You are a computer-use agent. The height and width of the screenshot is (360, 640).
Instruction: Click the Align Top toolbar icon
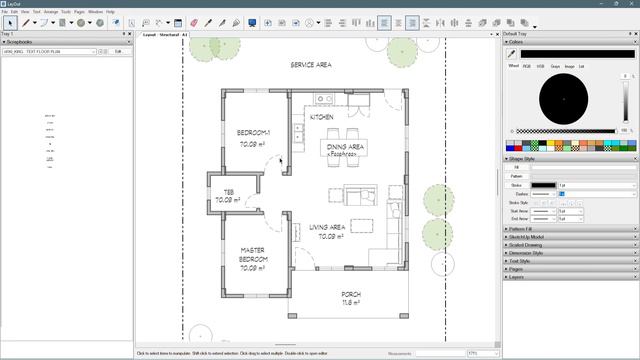(356, 23)
